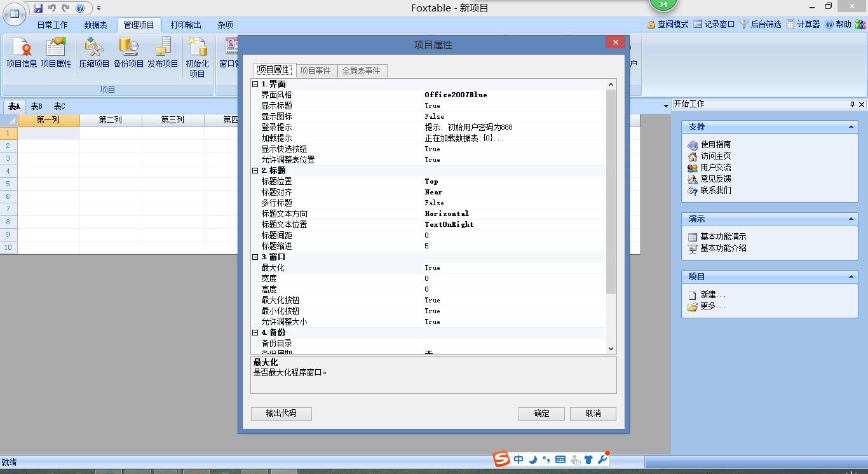Click the 初始化项目 ribbon icon
This screenshot has height=474, width=868.
pyautogui.click(x=197, y=57)
